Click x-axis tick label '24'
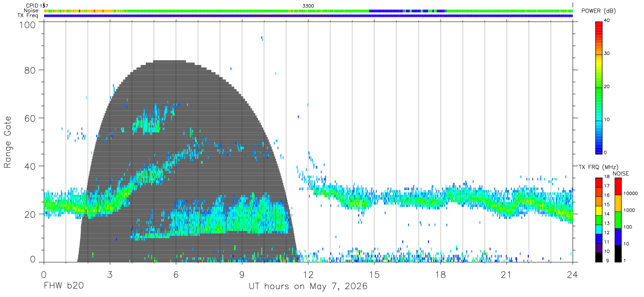 [573, 274]
